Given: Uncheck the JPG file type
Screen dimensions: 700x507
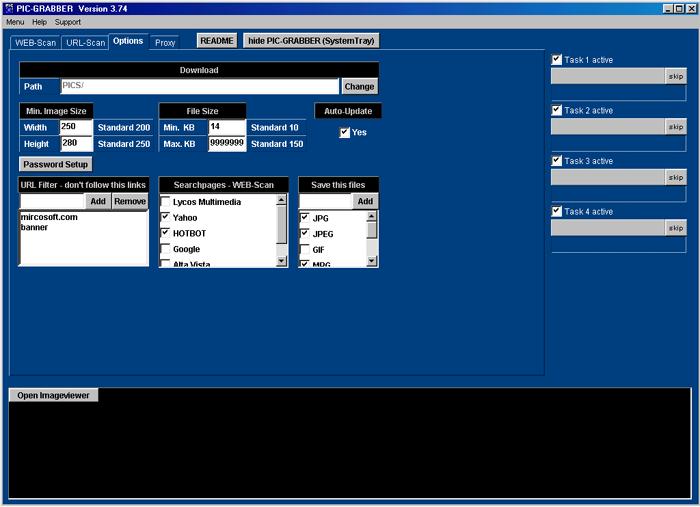Looking at the screenshot, I should [304, 218].
